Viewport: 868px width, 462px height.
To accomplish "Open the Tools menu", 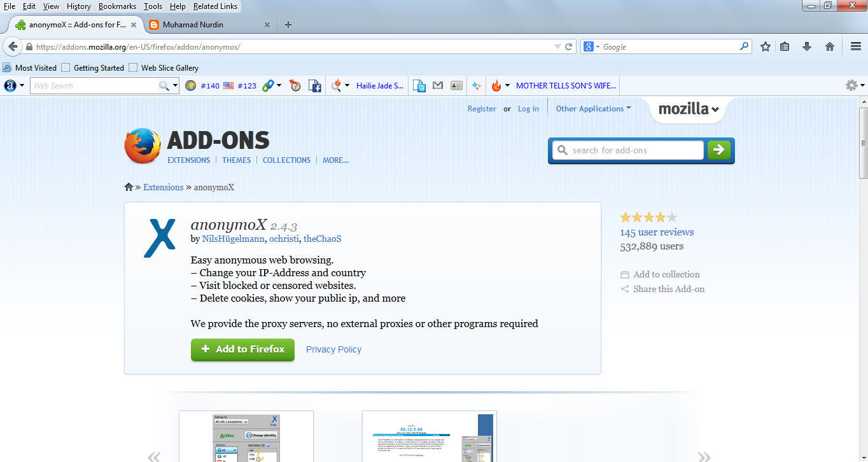I will point(153,6).
